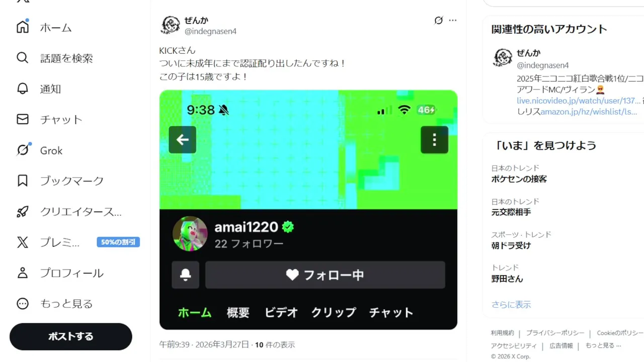This screenshot has width=644, height=362.
Task: Select the ボケセンの接客 trend
Action: coord(519,178)
